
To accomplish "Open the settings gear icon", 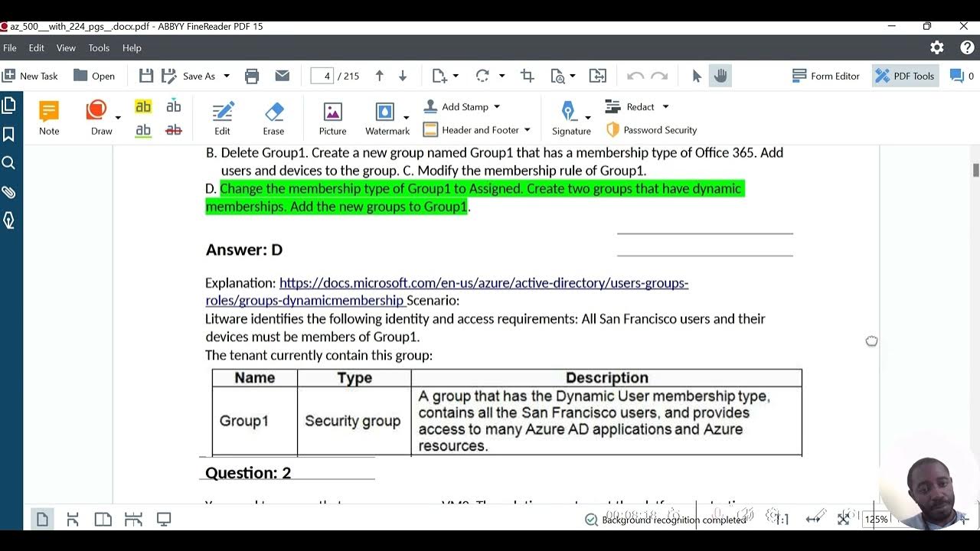I will coord(937,47).
